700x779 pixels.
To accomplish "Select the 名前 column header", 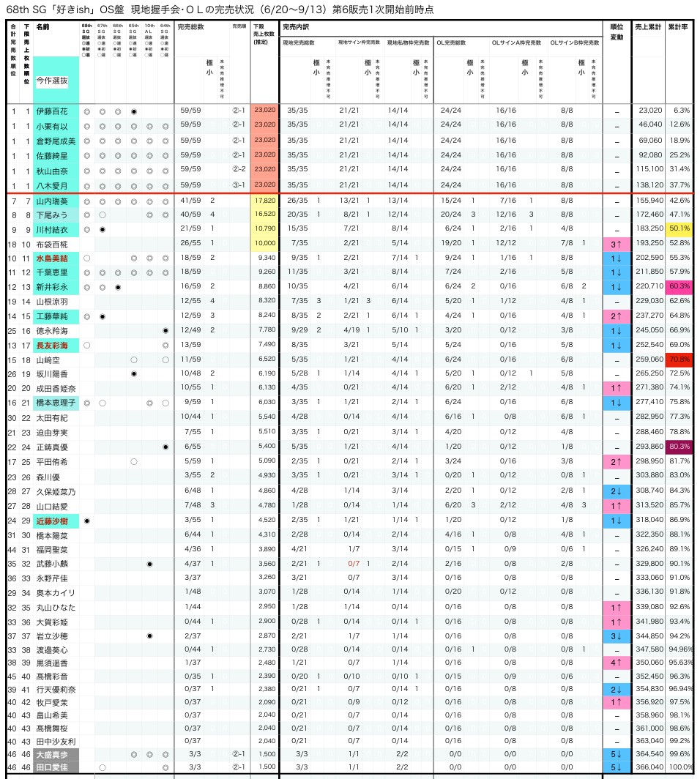I will point(42,27).
